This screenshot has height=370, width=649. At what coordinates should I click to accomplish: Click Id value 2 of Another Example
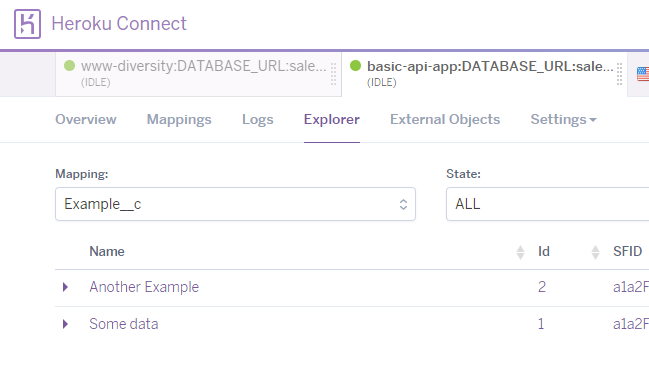[542, 287]
